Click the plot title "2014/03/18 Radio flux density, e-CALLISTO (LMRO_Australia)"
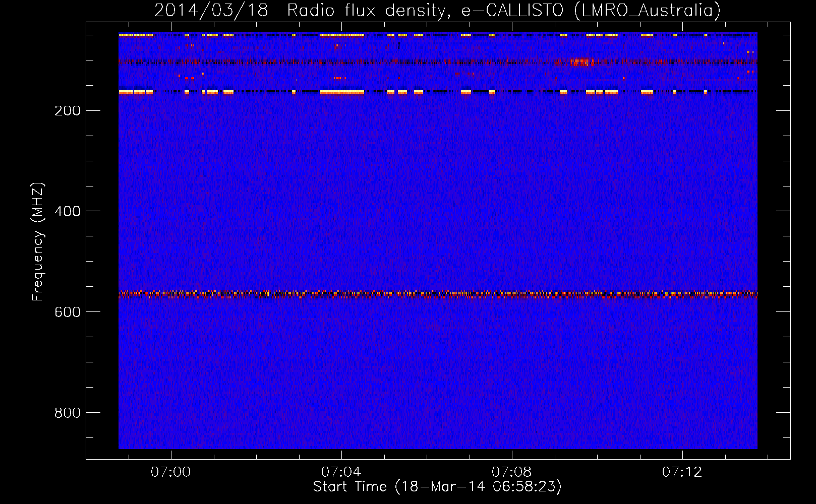Screen dimensions: 816x504 tap(437, 10)
